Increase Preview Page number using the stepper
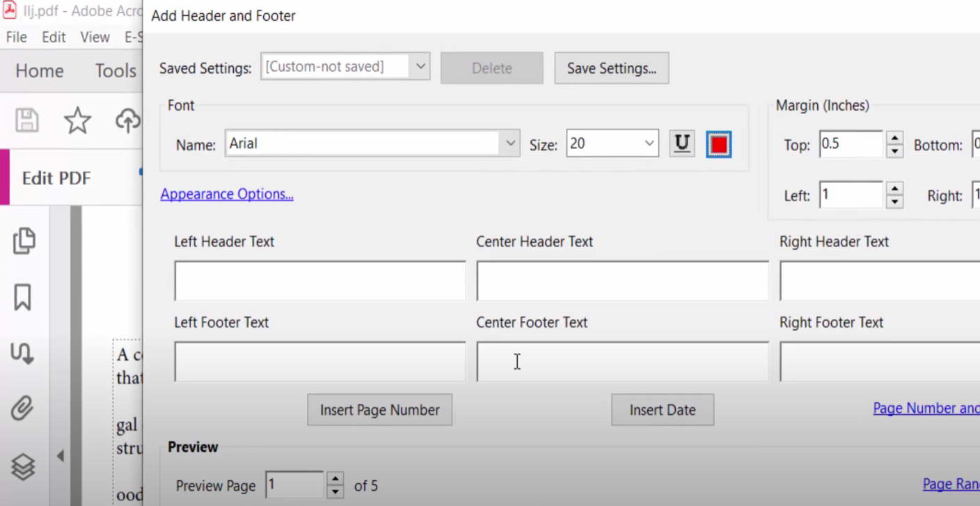 pos(335,480)
